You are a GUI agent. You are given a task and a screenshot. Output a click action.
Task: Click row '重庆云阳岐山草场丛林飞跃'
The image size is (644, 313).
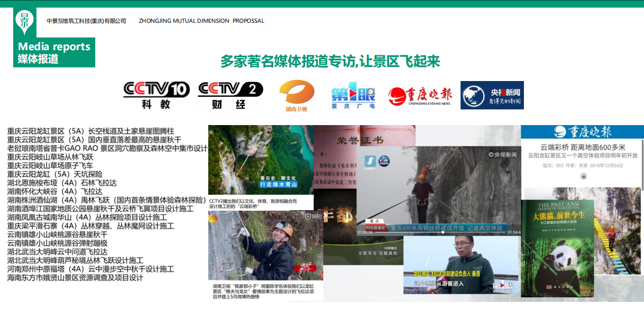tap(50, 157)
